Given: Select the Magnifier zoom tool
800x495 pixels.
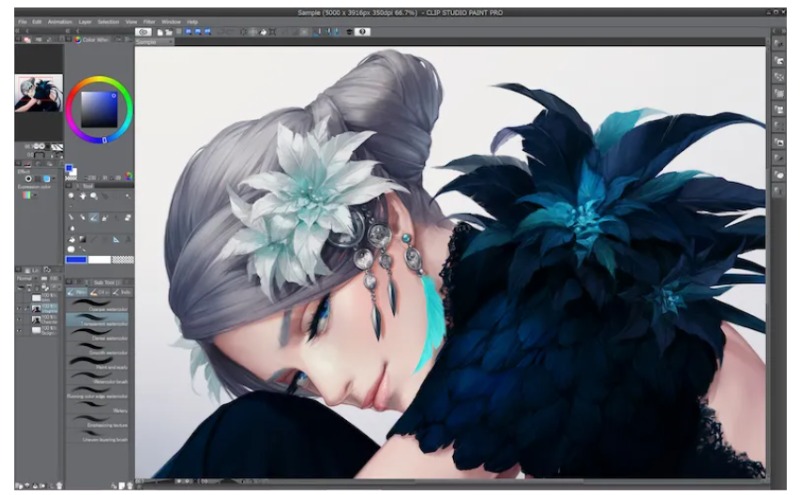Looking at the screenshot, I should click(71, 196).
